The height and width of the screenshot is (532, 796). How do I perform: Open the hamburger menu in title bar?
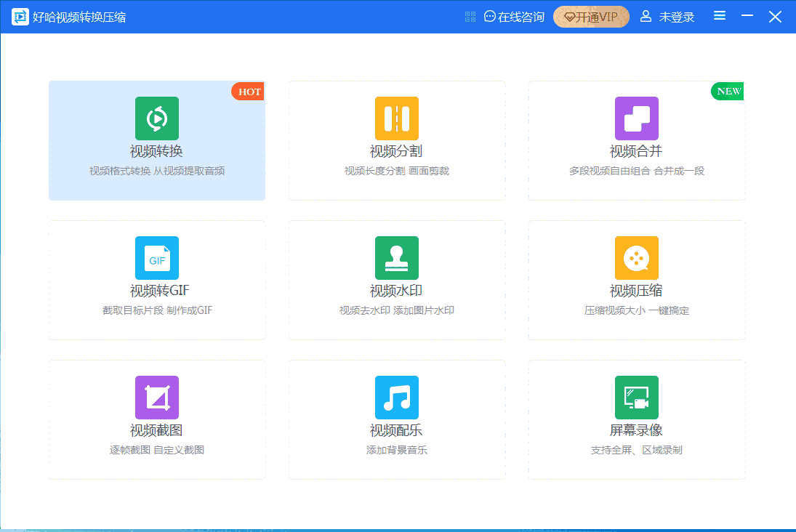pos(719,16)
